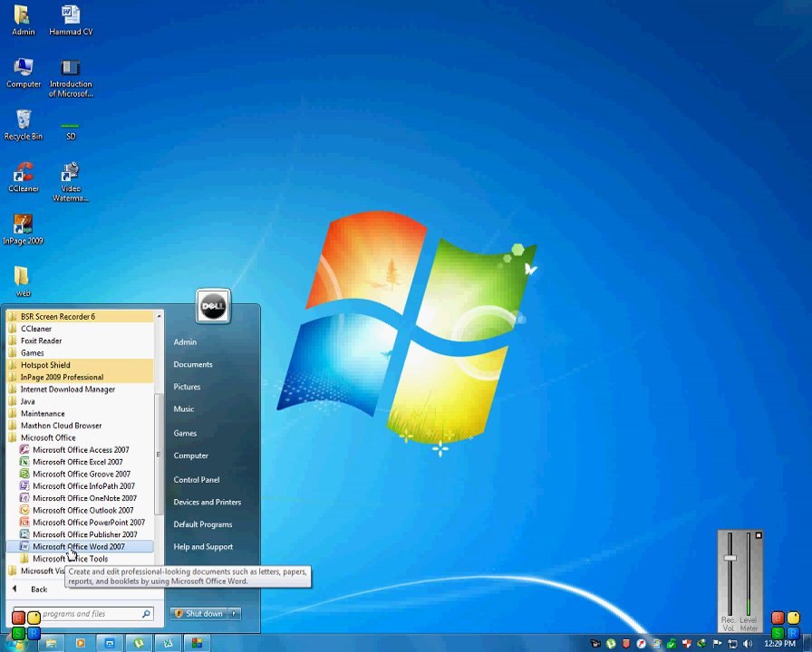Expand the CCleaner folder in programs list
The image size is (812, 652).
pyautogui.click(x=80, y=329)
